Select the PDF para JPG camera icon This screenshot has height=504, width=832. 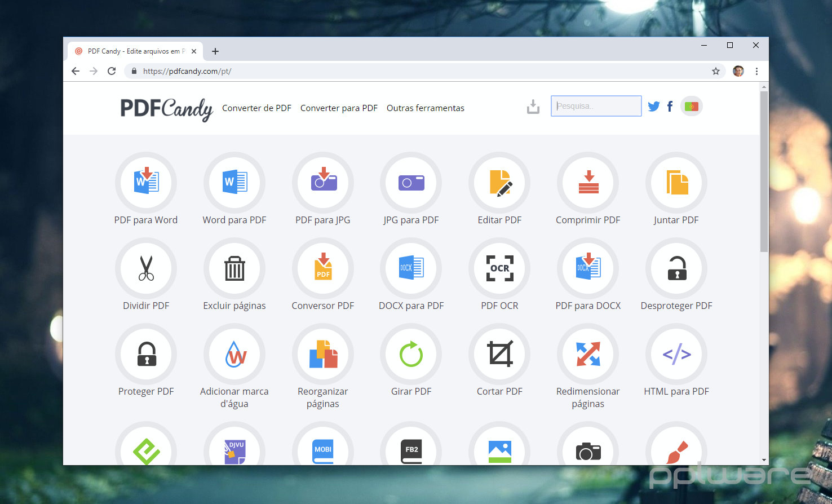pyautogui.click(x=323, y=183)
